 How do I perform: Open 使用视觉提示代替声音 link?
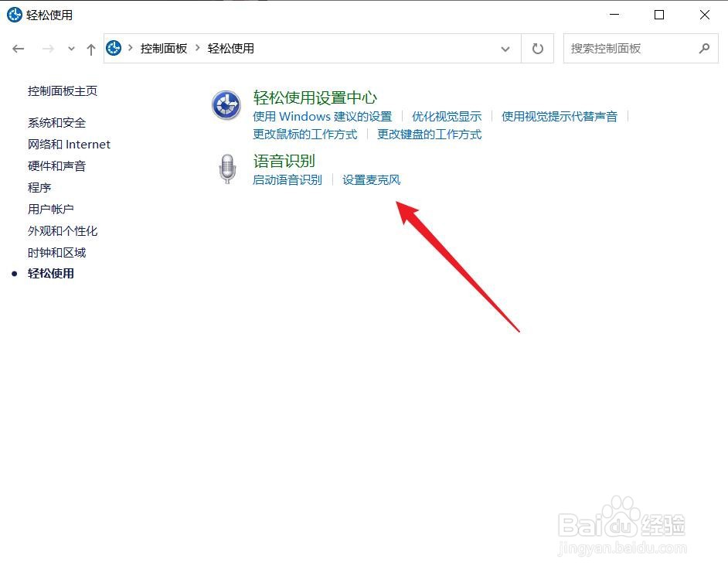tap(560, 116)
